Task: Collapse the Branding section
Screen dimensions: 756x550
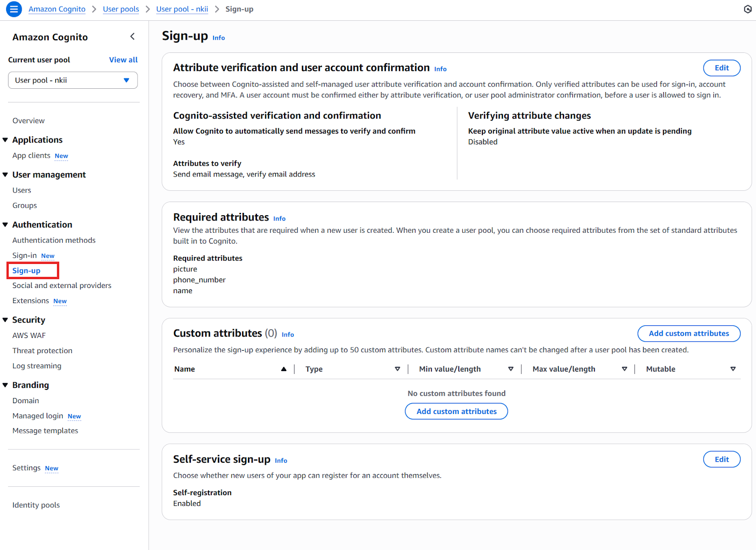Action: coord(5,385)
